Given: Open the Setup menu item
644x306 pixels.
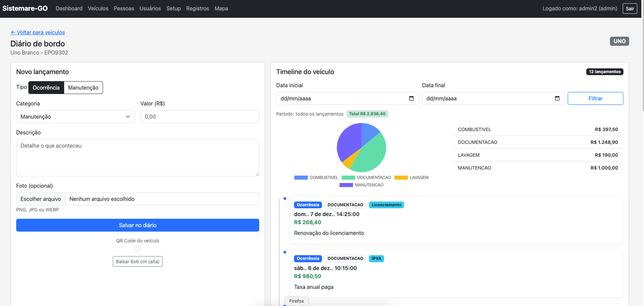Looking at the screenshot, I should click(x=173, y=8).
